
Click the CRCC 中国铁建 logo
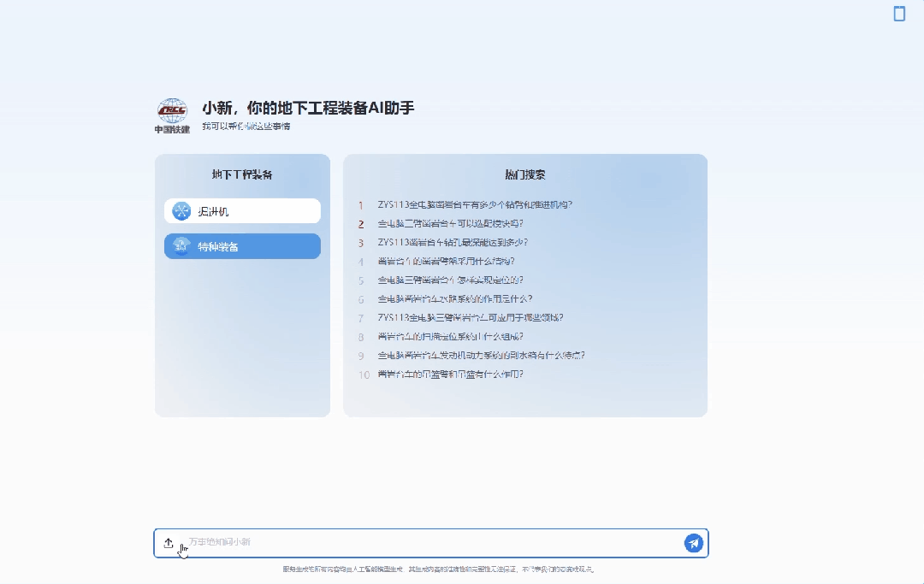pos(172,116)
